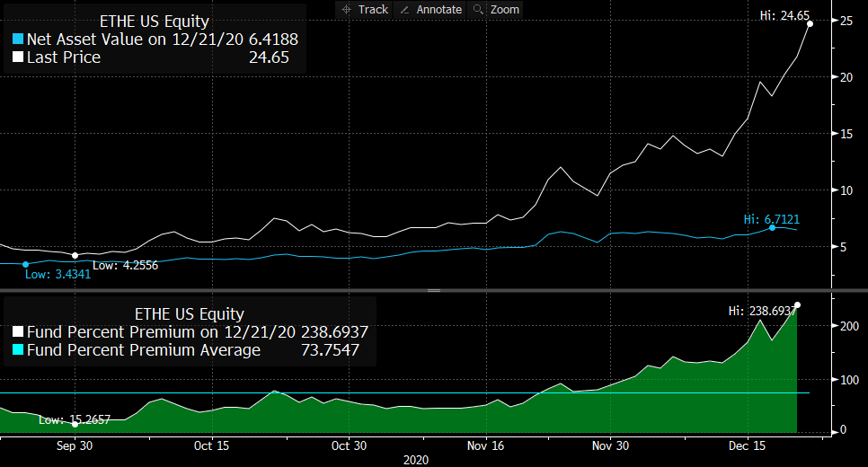Select the Hi: 24.65 price marker
Viewport: 868px width, 467px height.
click(x=810, y=23)
